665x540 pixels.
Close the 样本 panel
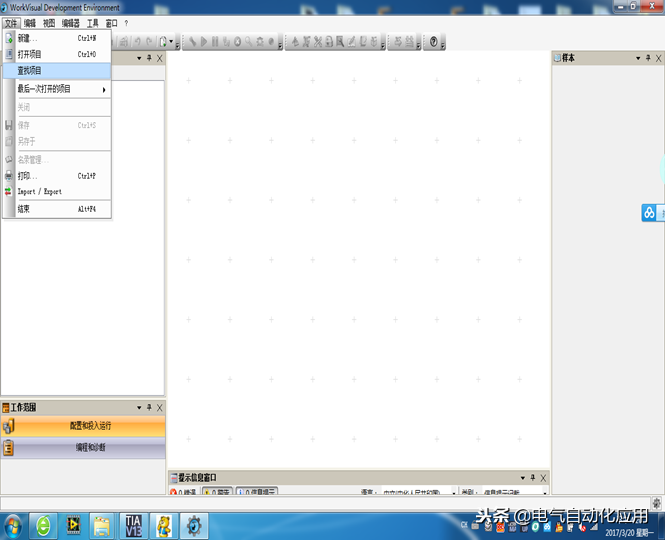657,59
